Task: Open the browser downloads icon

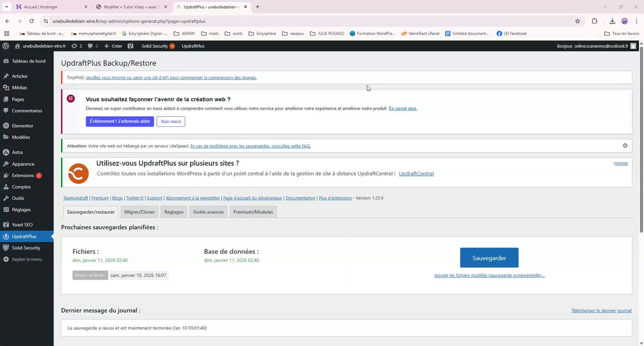Action: [x=612, y=21]
